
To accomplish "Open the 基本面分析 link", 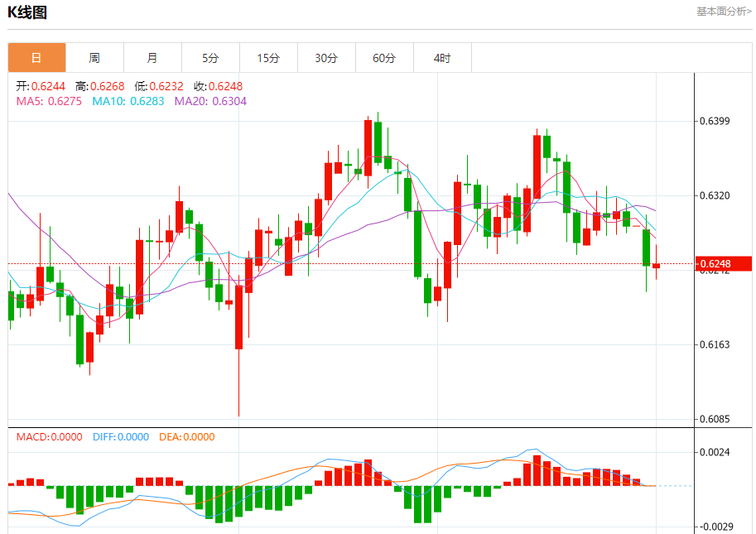I will (x=724, y=11).
